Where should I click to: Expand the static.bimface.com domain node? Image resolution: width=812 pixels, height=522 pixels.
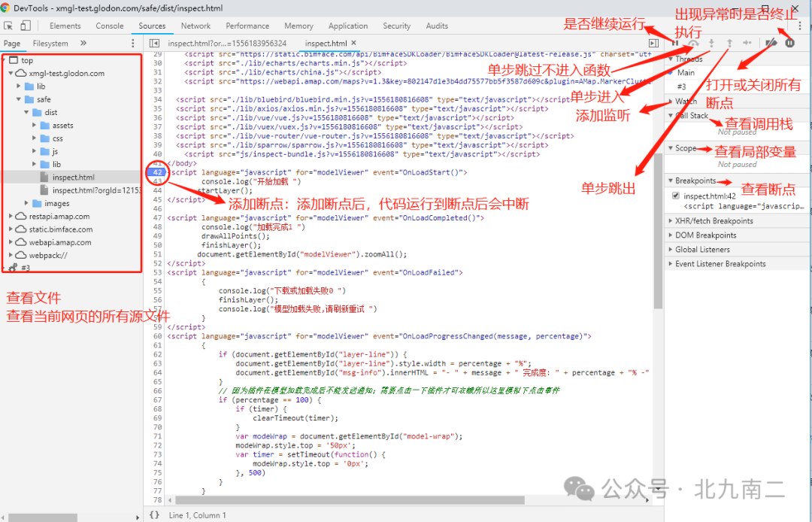(11, 229)
